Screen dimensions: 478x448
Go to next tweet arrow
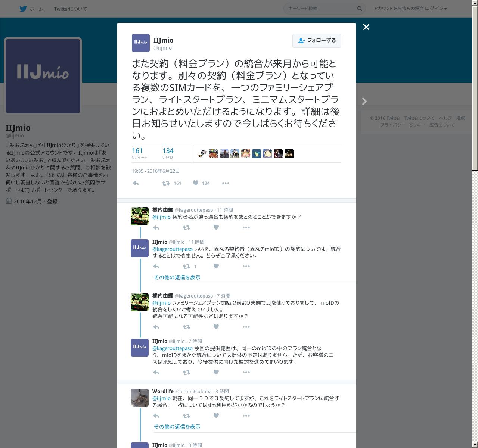tap(364, 101)
